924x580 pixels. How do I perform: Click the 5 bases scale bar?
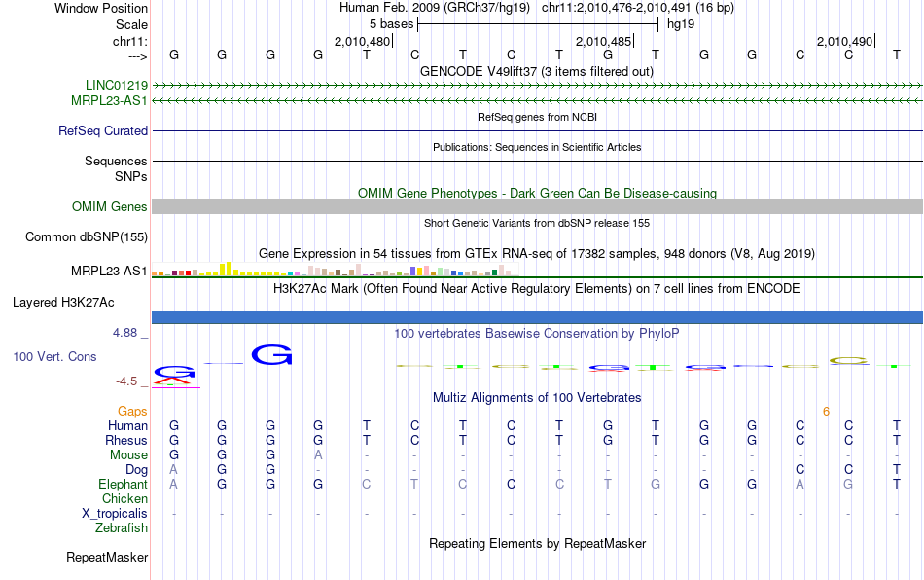coord(538,24)
